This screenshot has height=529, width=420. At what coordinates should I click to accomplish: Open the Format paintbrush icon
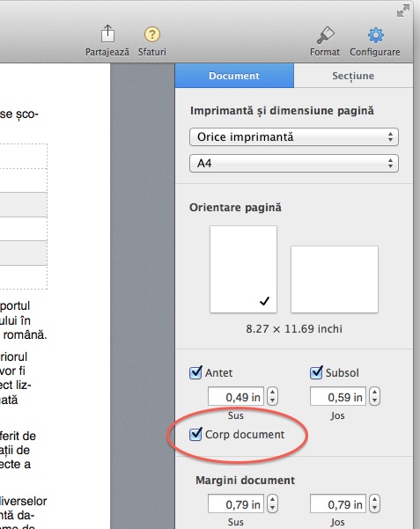coord(325,35)
